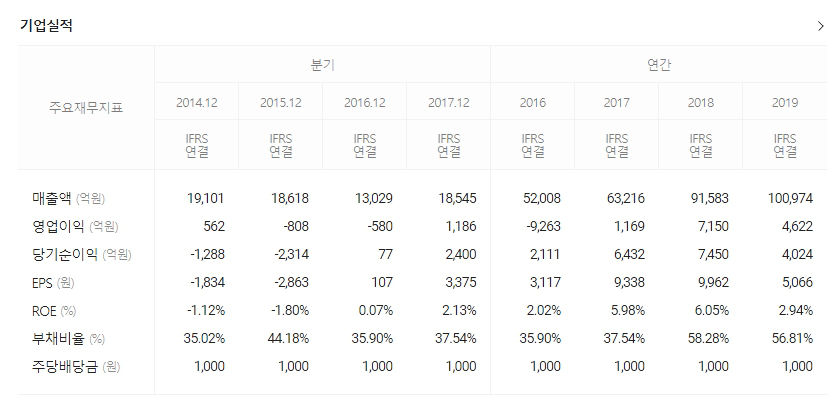Open the 기업실적 details chevron arrow
The image size is (840, 405).
[821, 26]
